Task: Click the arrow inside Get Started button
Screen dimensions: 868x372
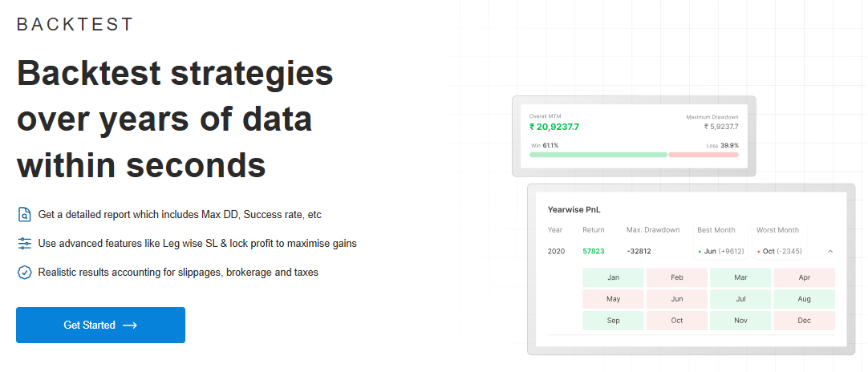Action: tap(130, 325)
